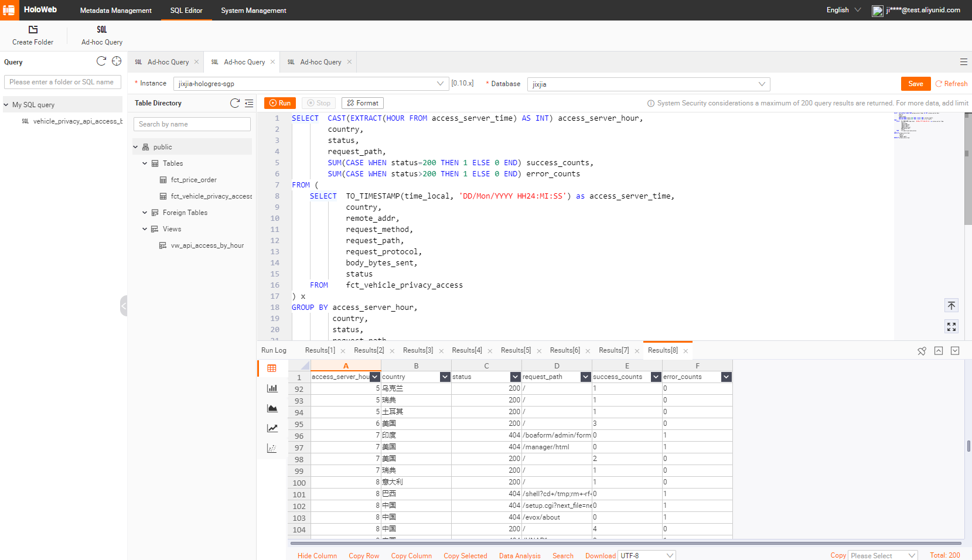Click results horizontal scrollbar

pyautogui.click(x=627, y=543)
